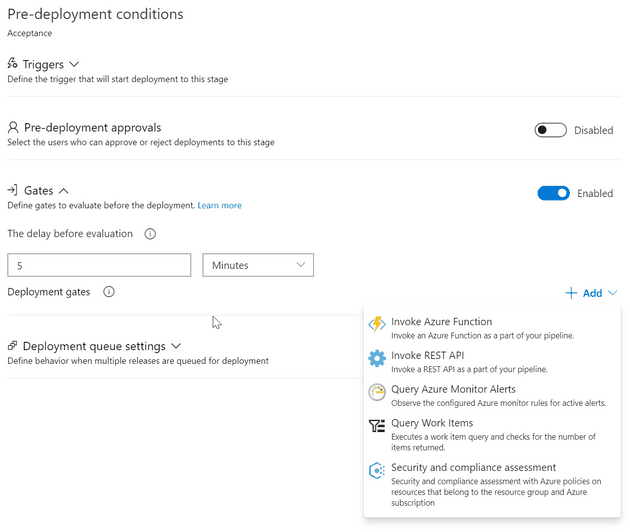Disable the Gates toggle
The image size is (630, 532).
click(x=553, y=193)
